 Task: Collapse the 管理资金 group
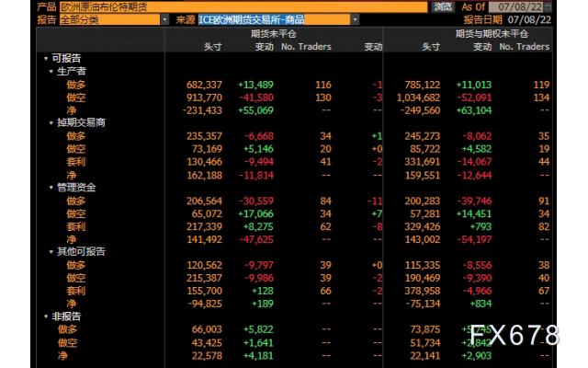(x=51, y=188)
